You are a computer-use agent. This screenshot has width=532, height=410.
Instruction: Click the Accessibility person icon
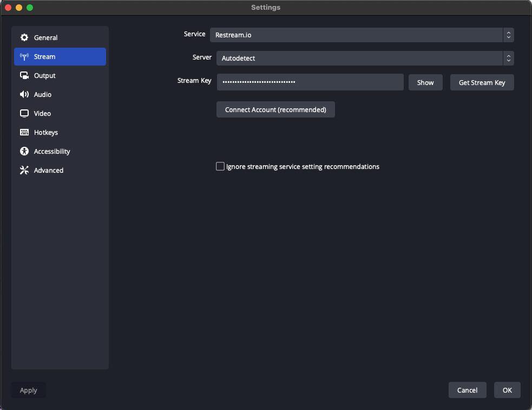(24, 151)
